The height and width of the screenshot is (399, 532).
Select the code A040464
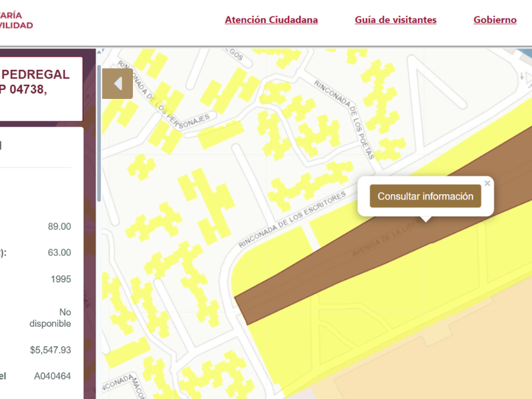point(52,376)
